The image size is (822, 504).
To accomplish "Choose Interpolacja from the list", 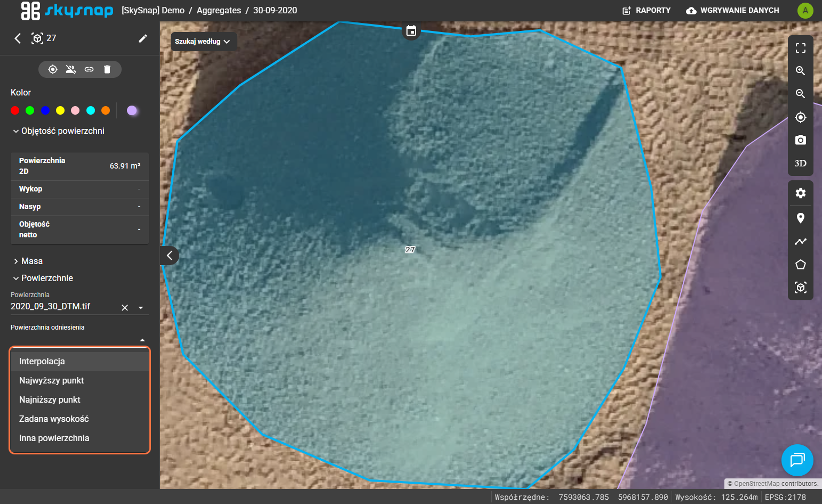I will 80,362.
